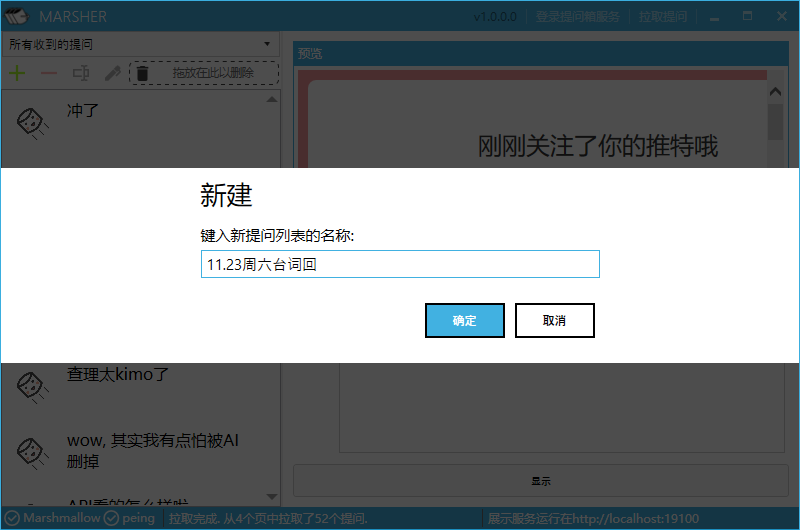The image size is (800, 530).
Task: Click the pencil edit icon
Action: pos(113,73)
